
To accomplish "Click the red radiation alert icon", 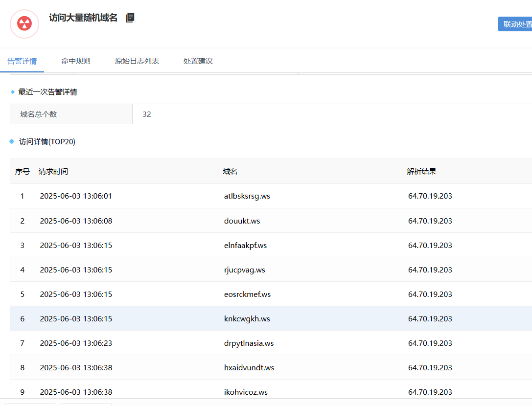I will point(24,23).
